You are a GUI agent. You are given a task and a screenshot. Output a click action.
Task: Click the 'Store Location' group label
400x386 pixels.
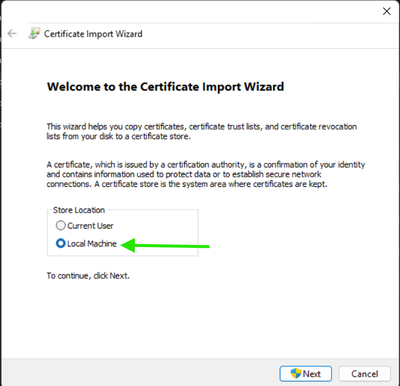(x=79, y=210)
